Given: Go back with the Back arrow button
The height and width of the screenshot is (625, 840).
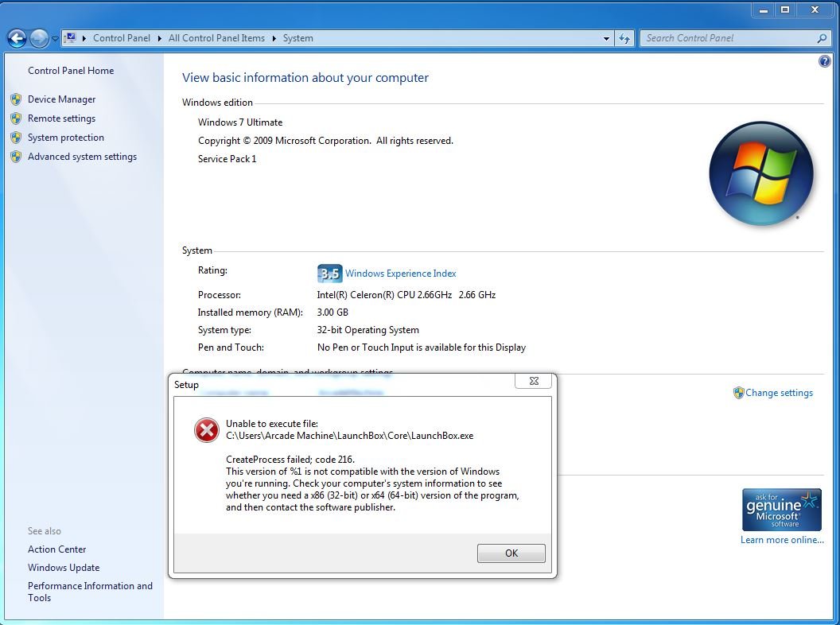Looking at the screenshot, I should pos(17,38).
